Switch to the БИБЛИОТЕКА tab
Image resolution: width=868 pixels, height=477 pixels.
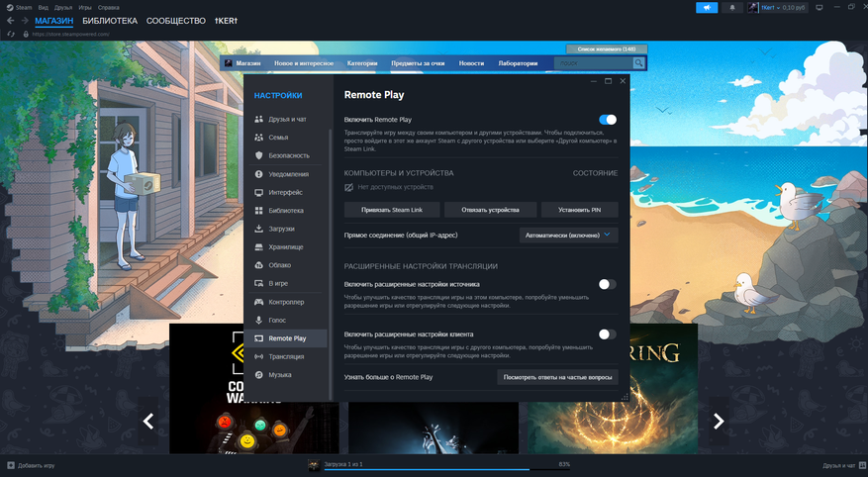[x=110, y=21]
